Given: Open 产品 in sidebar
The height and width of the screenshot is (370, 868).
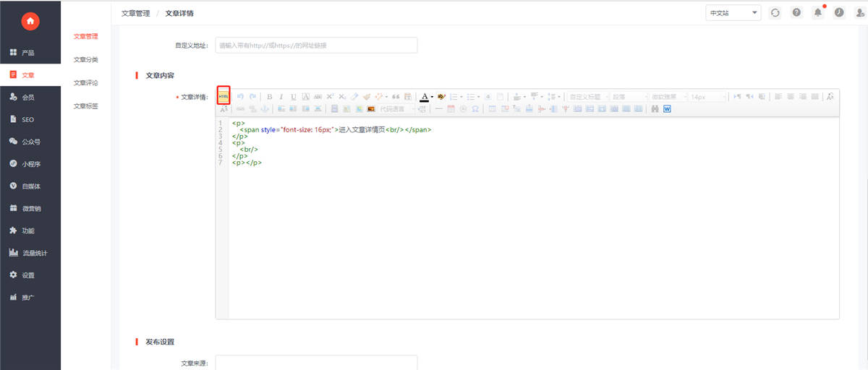Looking at the screenshot, I should pos(30,53).
